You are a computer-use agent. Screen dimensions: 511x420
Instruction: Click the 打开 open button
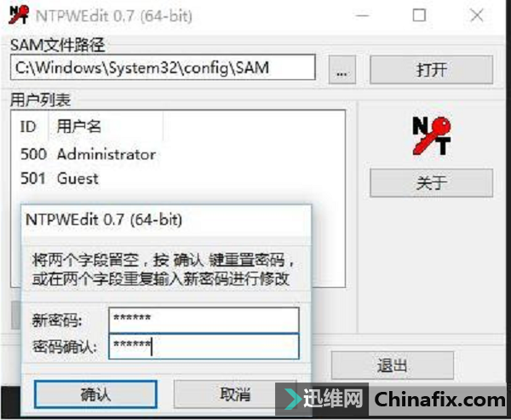coord(431,70)
